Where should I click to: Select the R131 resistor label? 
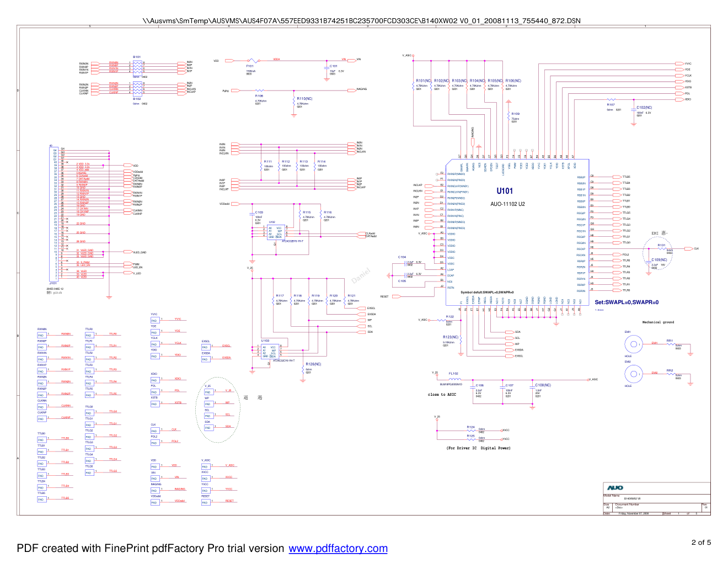pos(662,245)
